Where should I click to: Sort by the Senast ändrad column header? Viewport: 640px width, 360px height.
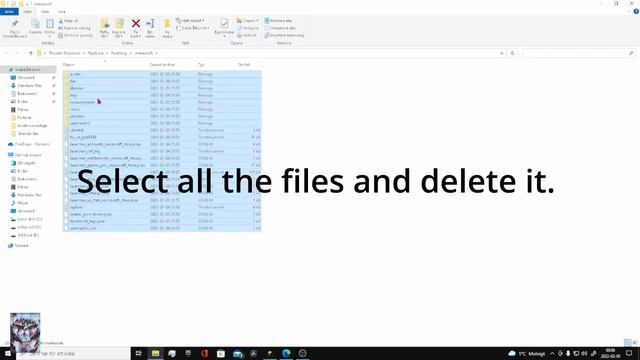click(x=162, y=64)
